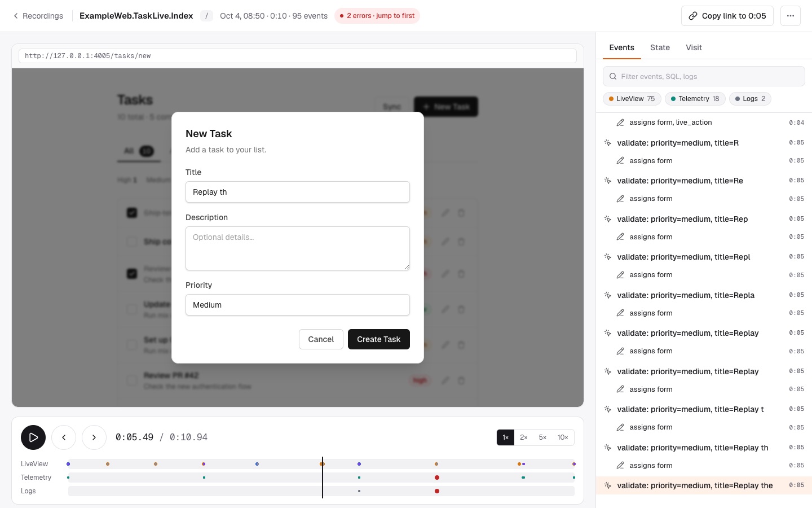Select event validate title=Re
This screenshot has width=812, height=508.
point(704,181)
